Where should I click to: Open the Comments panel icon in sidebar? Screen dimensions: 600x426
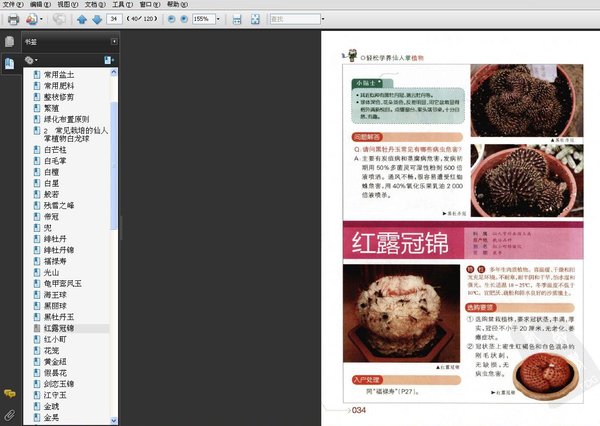coord(10,393)
